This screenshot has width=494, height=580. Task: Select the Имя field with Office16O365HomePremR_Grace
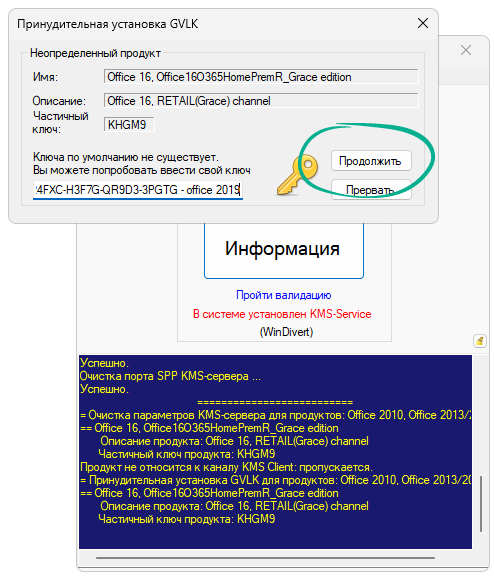[261, 77]
